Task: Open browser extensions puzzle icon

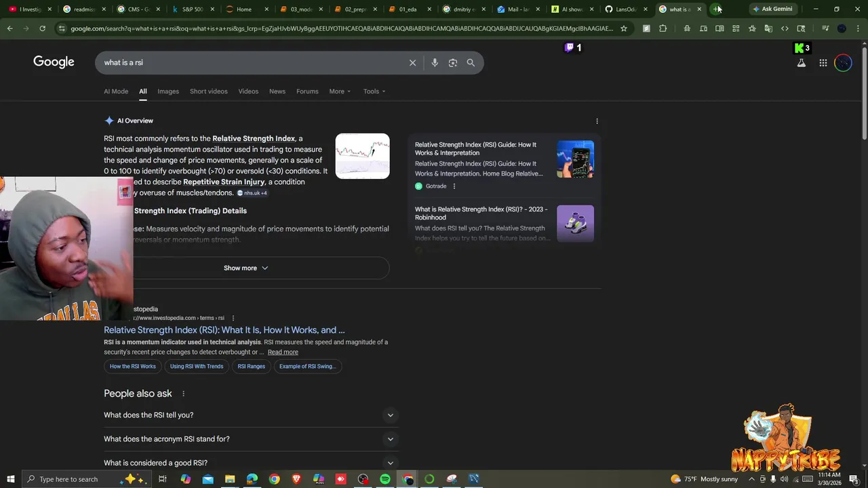Action: pyautogui.click(x=663, y=28)
